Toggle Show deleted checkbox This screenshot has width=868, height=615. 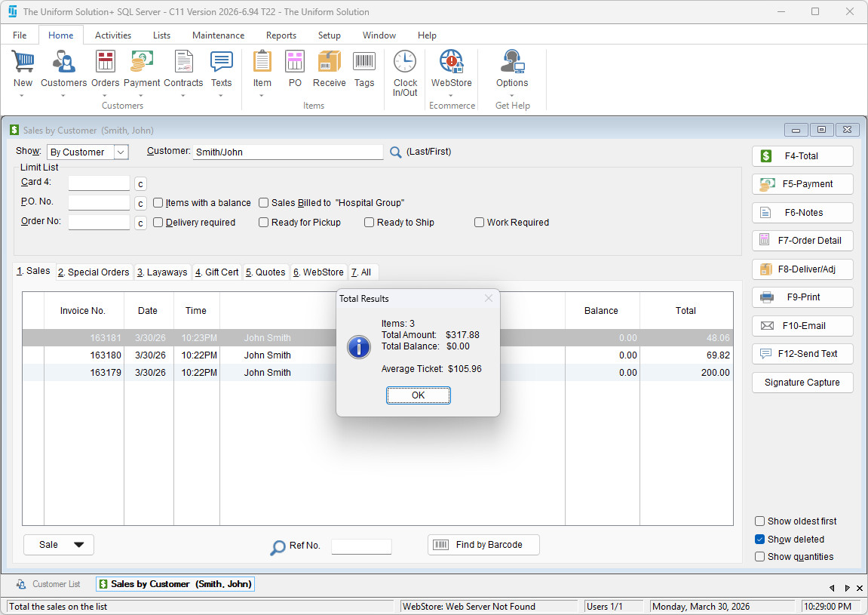pos(760,540)
